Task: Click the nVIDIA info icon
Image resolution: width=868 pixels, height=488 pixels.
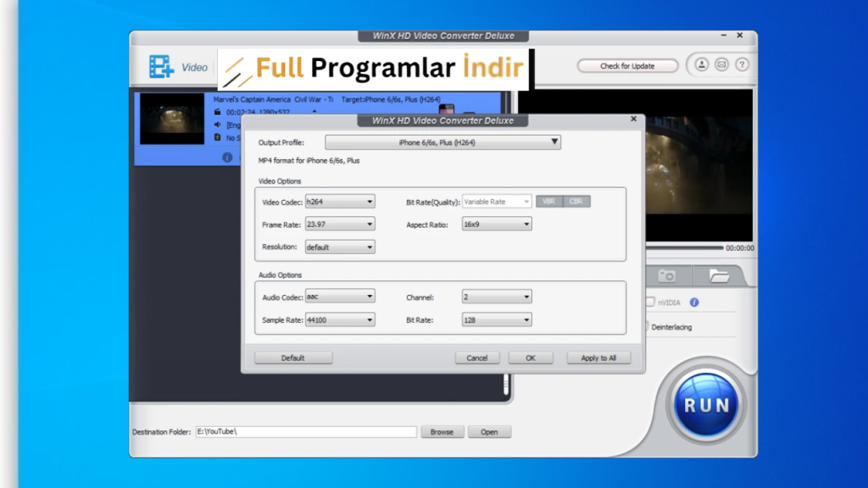Action: (x=694, y=302)
